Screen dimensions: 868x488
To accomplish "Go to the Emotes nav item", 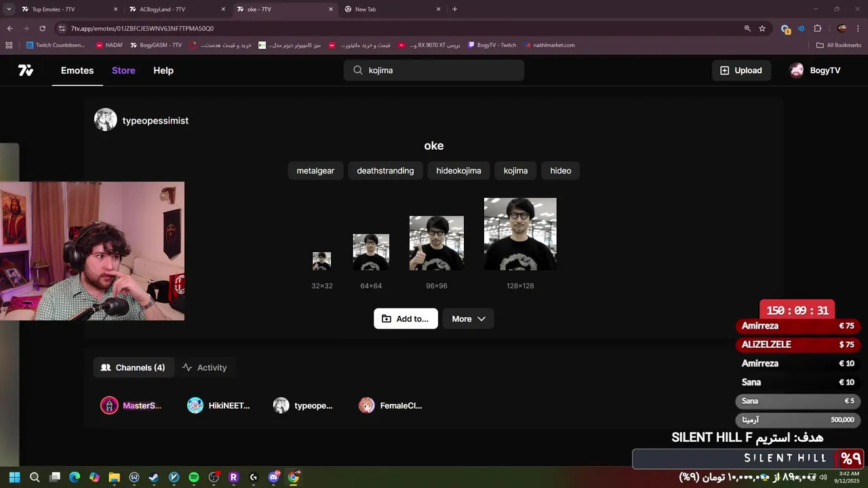I will 77,70.
